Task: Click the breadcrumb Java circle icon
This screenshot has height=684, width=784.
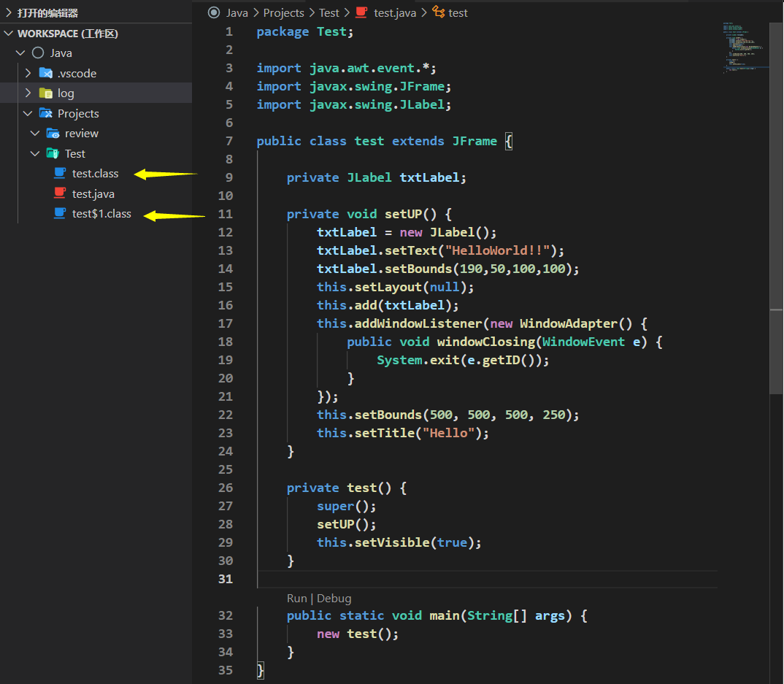Action: (214, 12)
